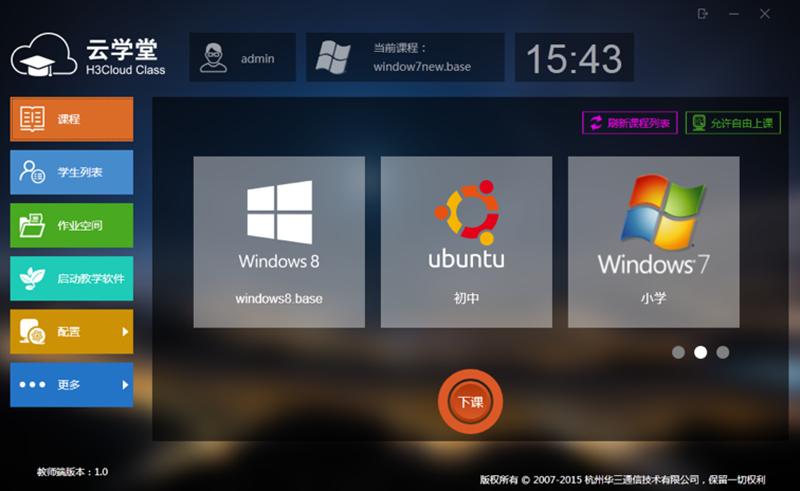Minimize the H3Cloud Class window
The height and width of the screenshot is (491, 800).
(x=734, y=14)
